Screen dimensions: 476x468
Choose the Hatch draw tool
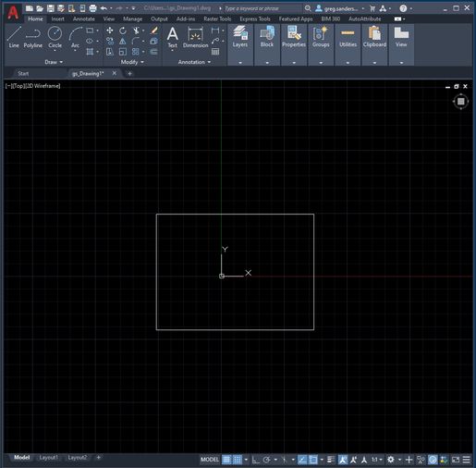(x=90, y=52)
